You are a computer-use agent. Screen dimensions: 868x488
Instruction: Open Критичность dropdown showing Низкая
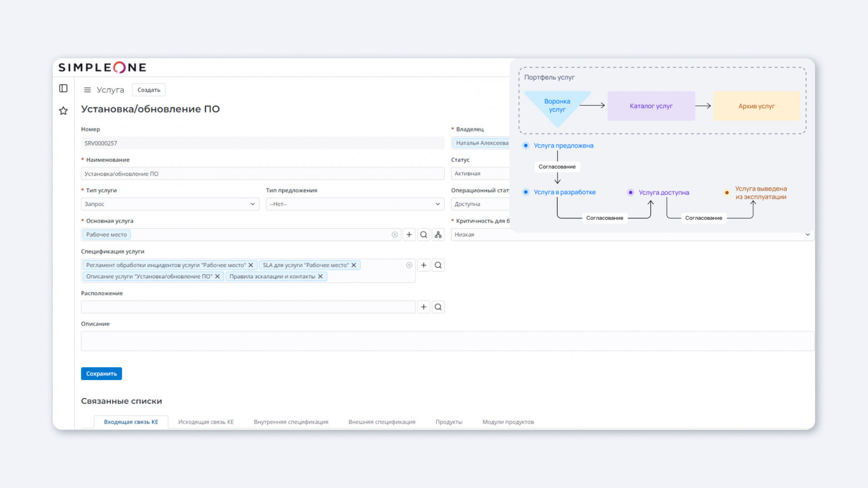point(632,235)
